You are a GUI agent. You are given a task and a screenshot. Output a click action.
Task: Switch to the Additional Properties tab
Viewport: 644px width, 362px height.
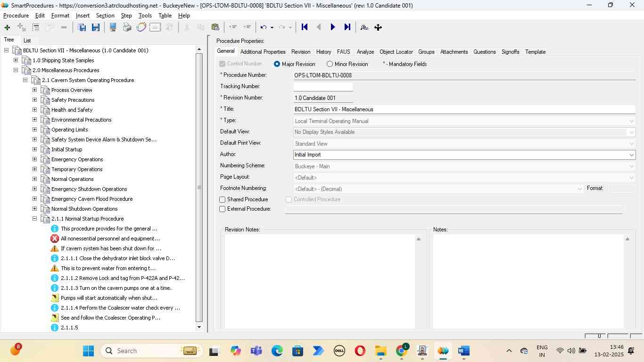[x=263, y=52]
